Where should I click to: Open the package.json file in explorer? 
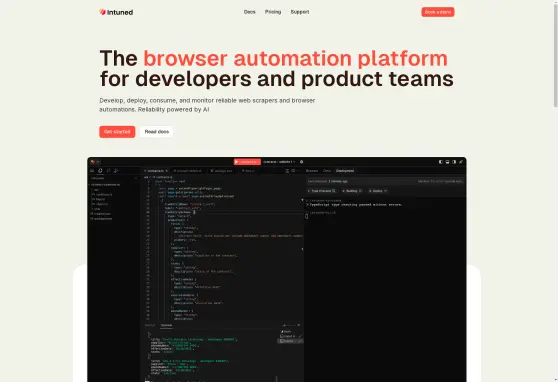tap(102, 219)
